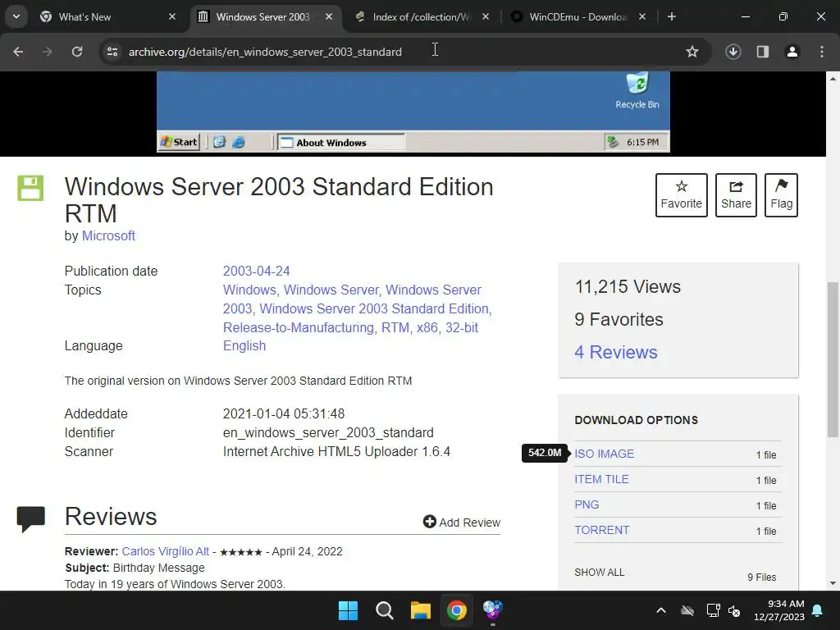Close the Index of /collection tab
Screen dimensions: 840x630
[x=486, y=16]
